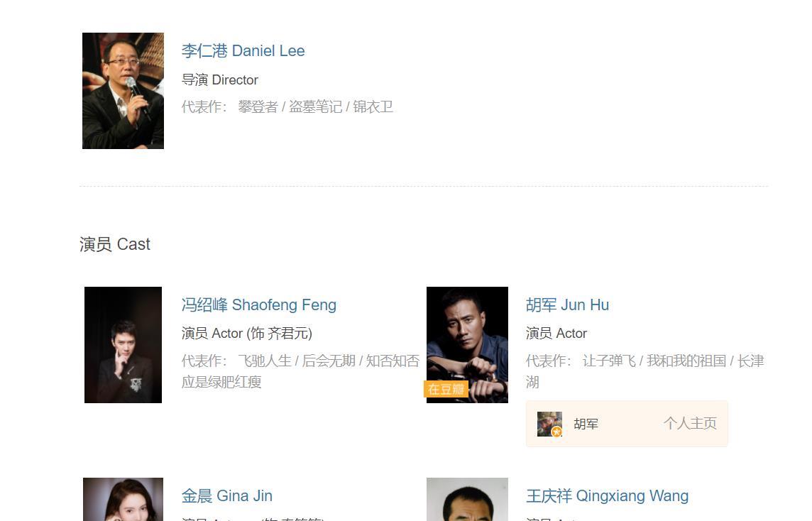The height and width of the screenshot is (521, 812).
Task: Click the 胡军 username in the profile card
Action: [586, 424]
